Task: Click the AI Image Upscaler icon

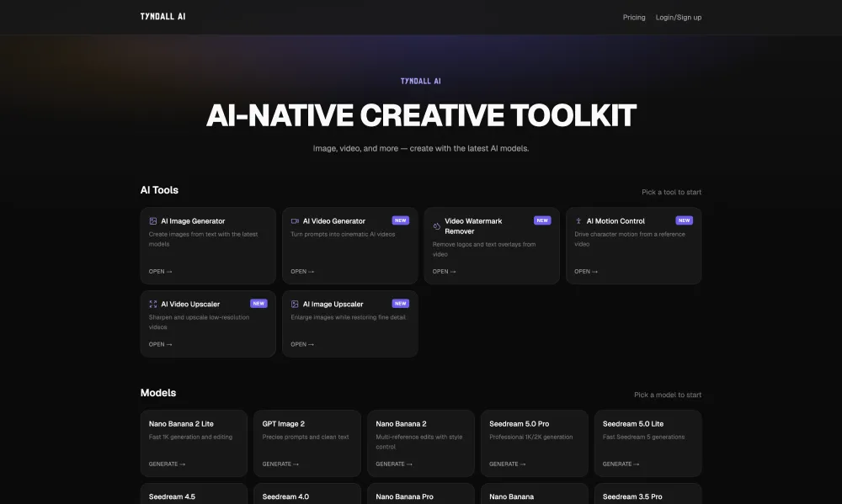Action: tap(295, 305)
